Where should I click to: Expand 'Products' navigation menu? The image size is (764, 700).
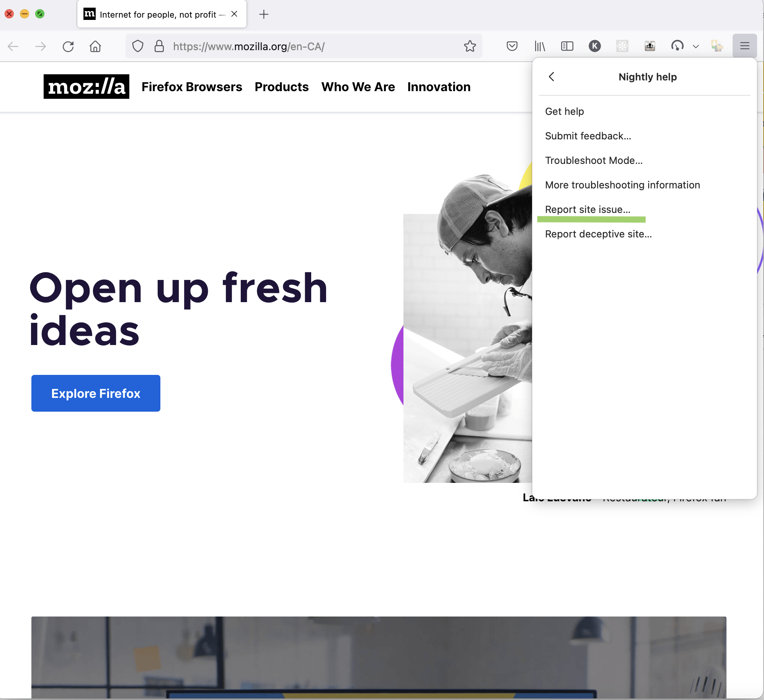tap(281, 87)
